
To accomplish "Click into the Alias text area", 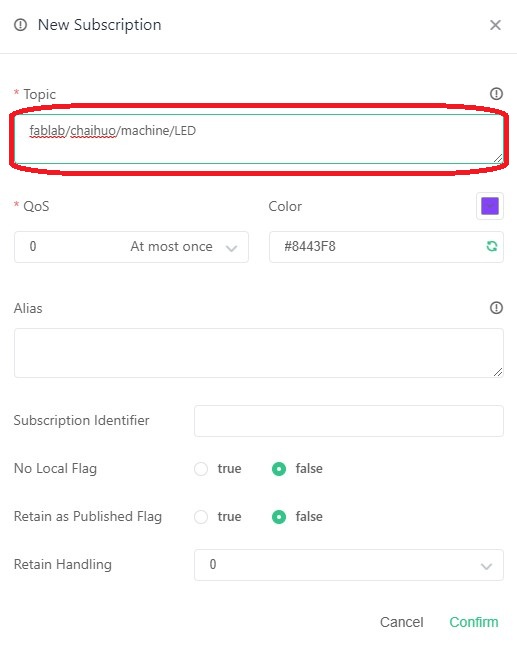I will coord(259,353).
